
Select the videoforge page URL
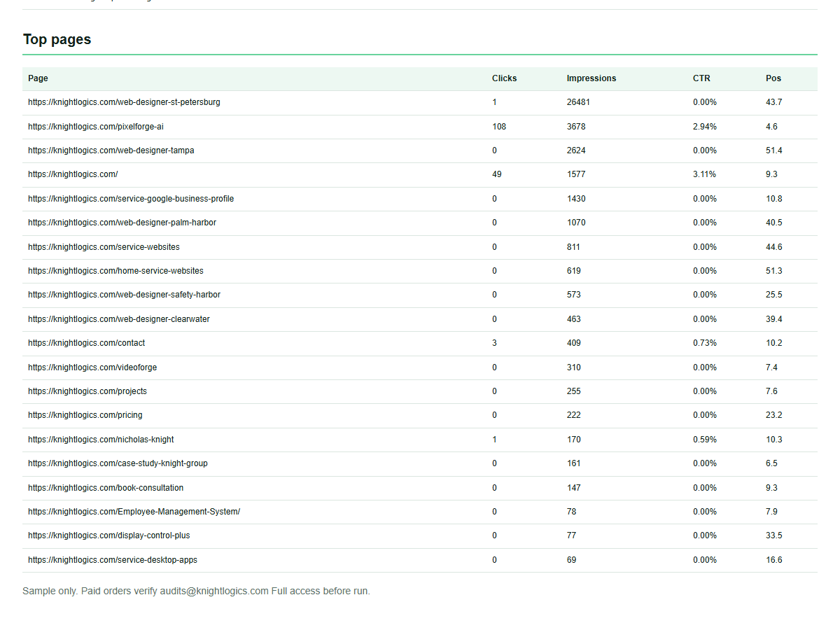coord(92,367)
